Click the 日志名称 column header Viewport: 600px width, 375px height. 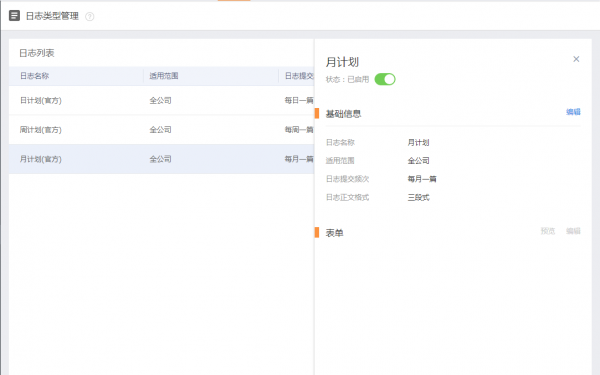(x=34, y=76)
